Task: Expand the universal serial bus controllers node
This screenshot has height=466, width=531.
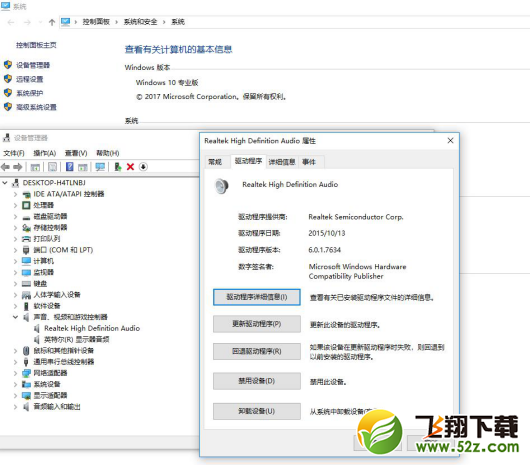Action: [x=15, y=362]
